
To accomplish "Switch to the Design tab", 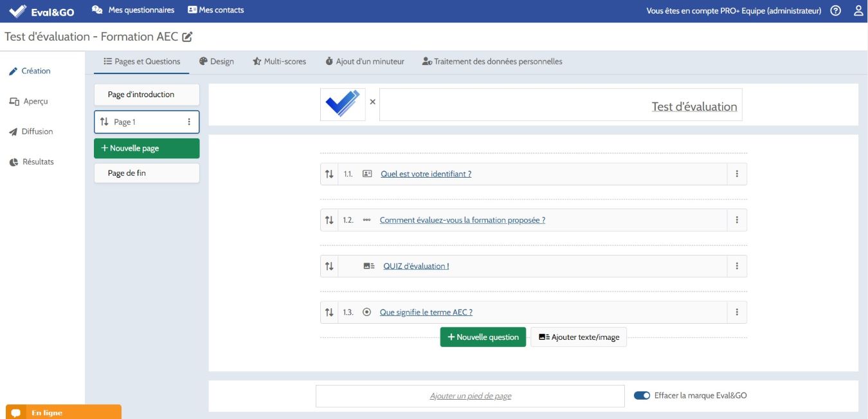I will [x=216, y=62].
